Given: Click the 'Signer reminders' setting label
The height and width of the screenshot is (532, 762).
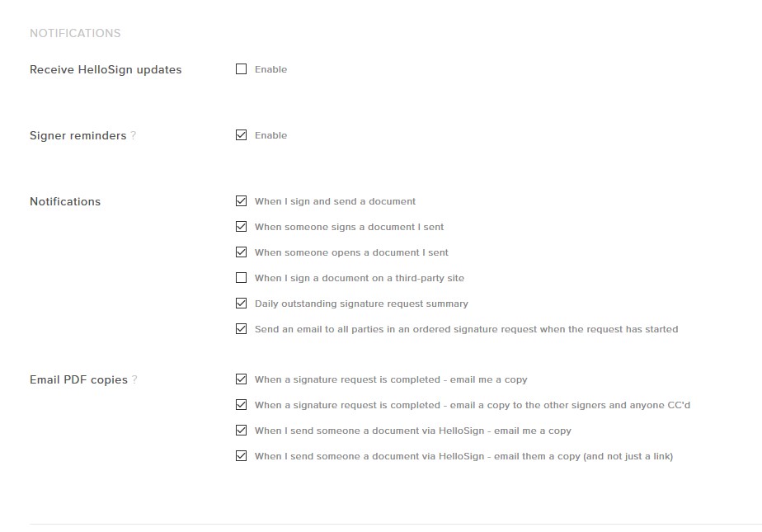Looking at the screenshot, I should [78, 136].
